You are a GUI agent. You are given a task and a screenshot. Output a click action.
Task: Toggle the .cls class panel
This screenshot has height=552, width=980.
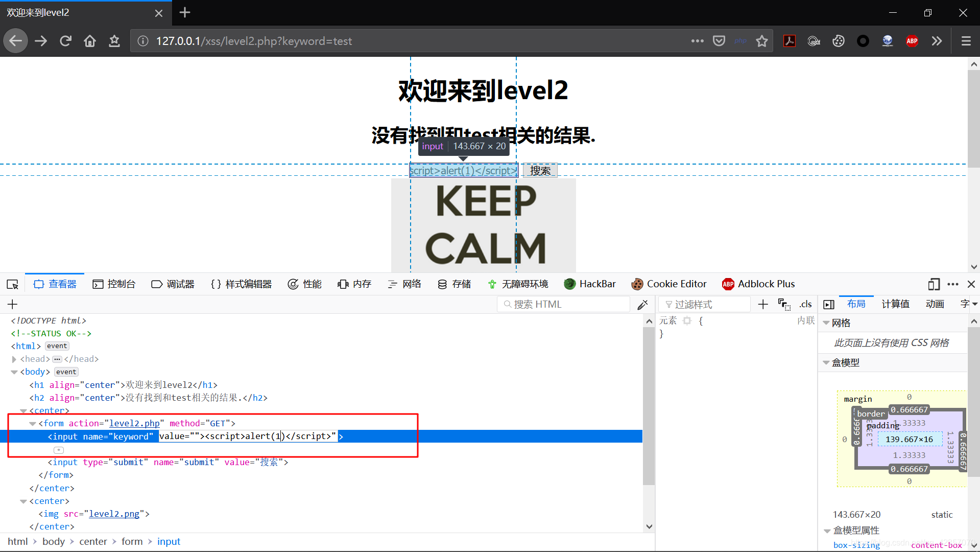click(806, 304)
